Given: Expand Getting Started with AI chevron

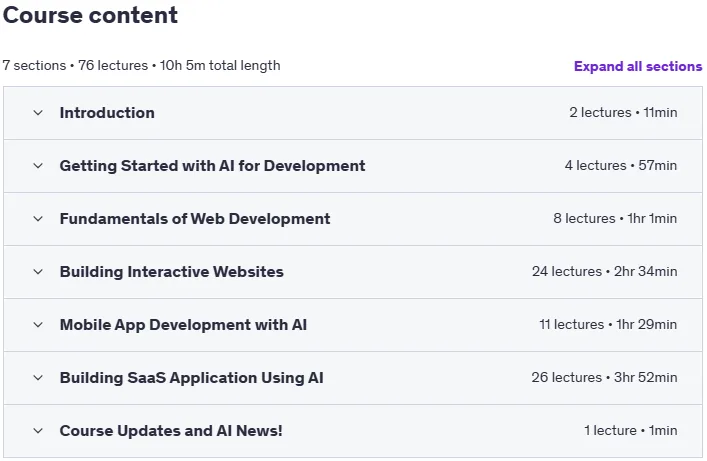Looking at the screenshot, I should coord(38,166).
